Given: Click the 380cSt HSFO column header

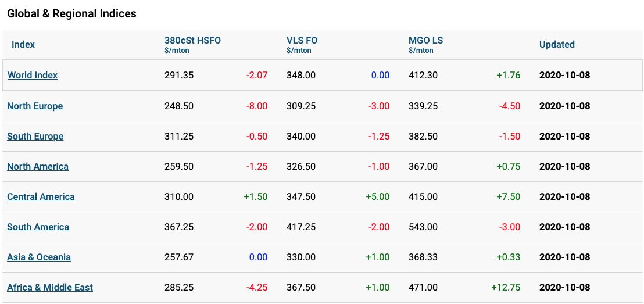Looking at the screenshot, I should (x=192, y=45).
